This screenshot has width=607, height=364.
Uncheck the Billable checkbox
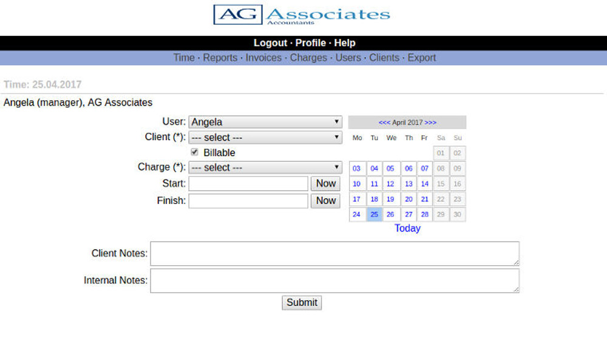tap(195, 152)
